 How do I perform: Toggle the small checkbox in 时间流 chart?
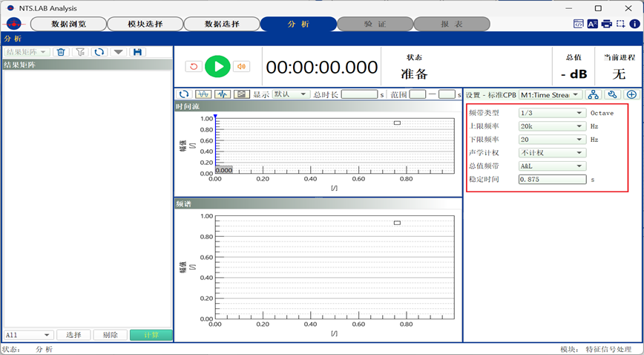tap(397, 123)
